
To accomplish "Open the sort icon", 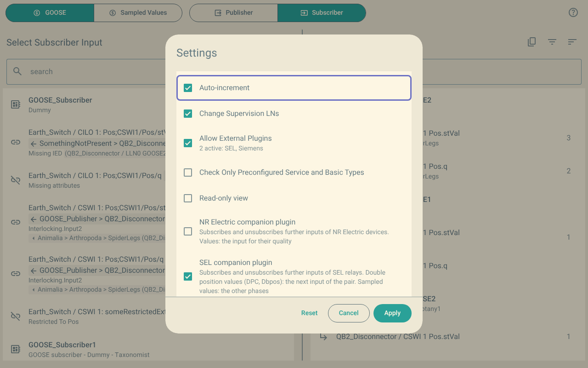I will [572, 42].
